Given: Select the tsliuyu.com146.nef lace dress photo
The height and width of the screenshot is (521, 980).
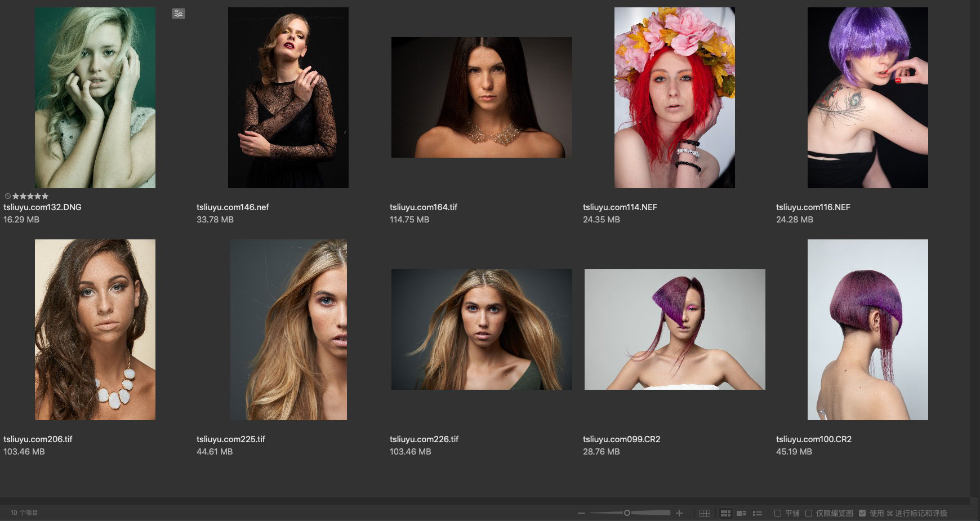Looking at the screenshot, I should click(x=288, y=97).
